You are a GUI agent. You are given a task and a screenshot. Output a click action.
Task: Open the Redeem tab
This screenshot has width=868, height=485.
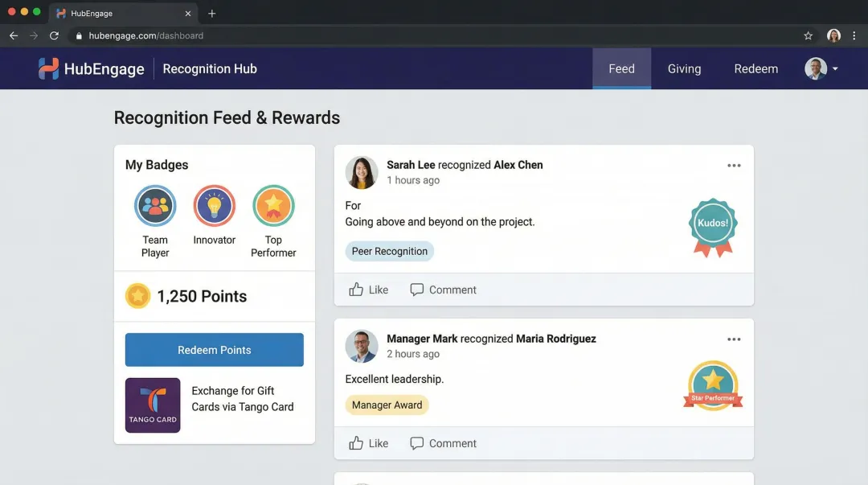(755, 68)
